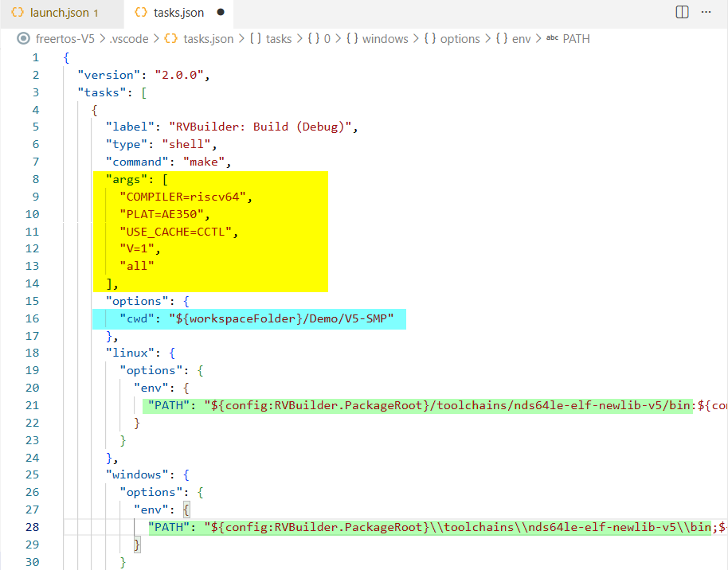Click the PATH breadcrumb entry
The image size is (728, 570).
tap(576, 38)
